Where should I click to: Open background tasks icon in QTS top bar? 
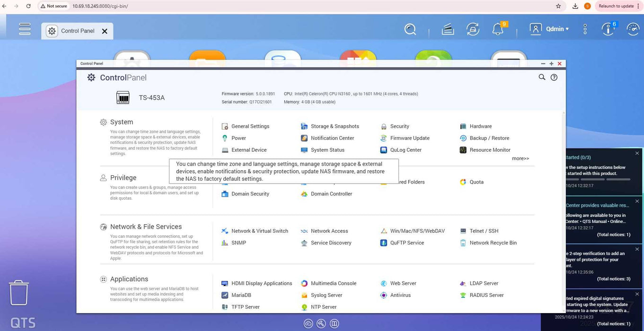[448, 29]
